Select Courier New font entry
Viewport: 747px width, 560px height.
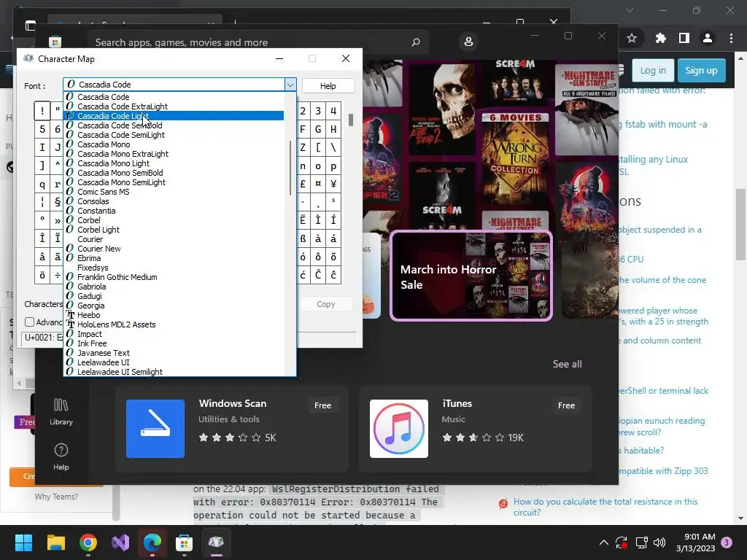pyautogui.click(x=174, y=249)
